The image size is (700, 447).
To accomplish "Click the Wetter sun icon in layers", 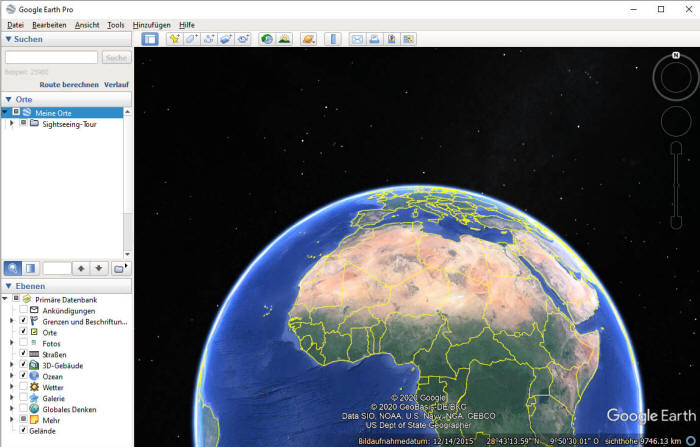I will tap(34, 387).
